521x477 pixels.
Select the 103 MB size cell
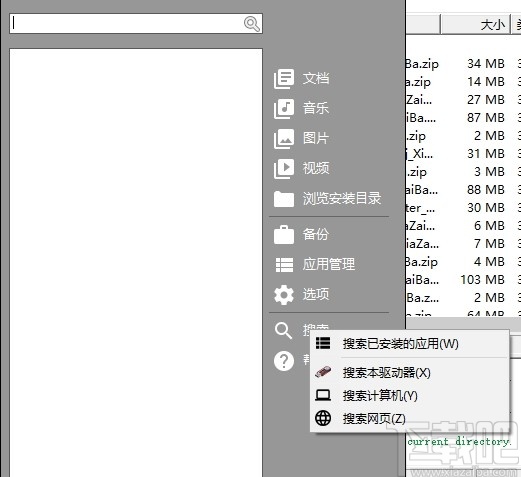(482, 280)
